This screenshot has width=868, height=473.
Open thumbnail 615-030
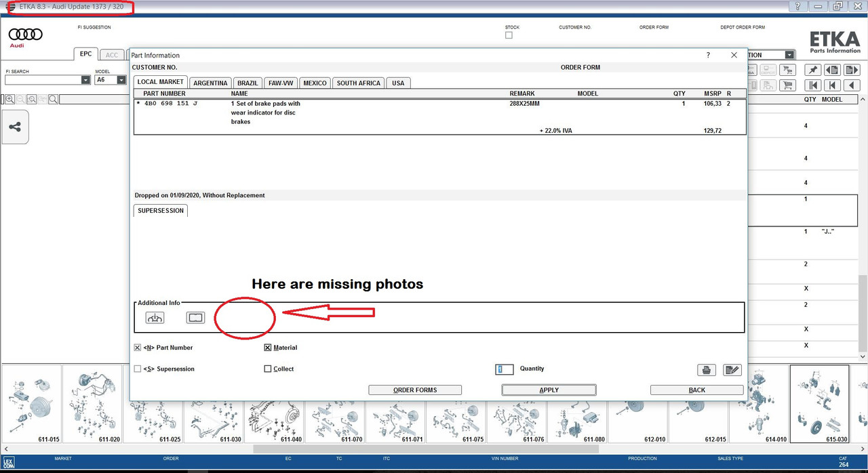click(819, 405)
